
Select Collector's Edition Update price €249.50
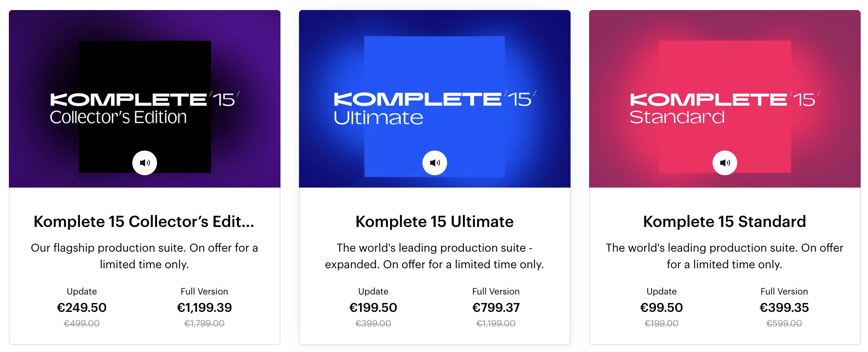[x=82, y=308]
